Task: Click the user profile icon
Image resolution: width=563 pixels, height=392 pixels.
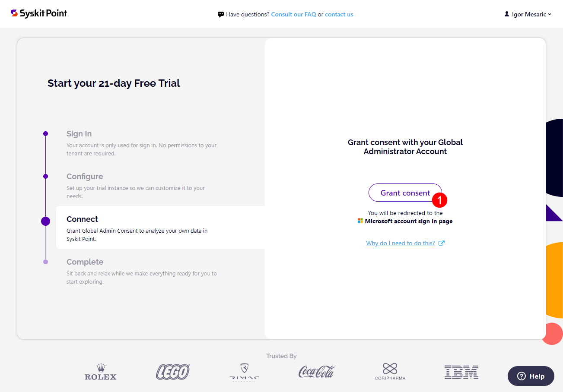Action: (x=507, y=14)
